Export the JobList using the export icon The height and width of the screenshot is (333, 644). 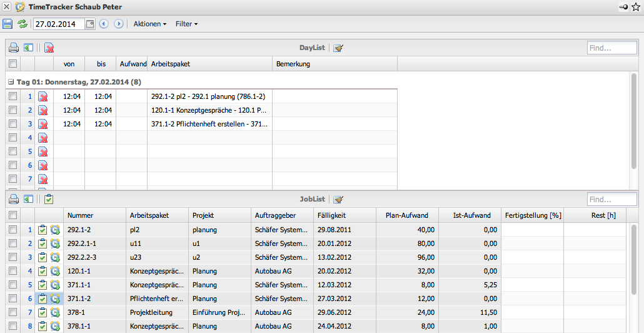tap(28, 200)
